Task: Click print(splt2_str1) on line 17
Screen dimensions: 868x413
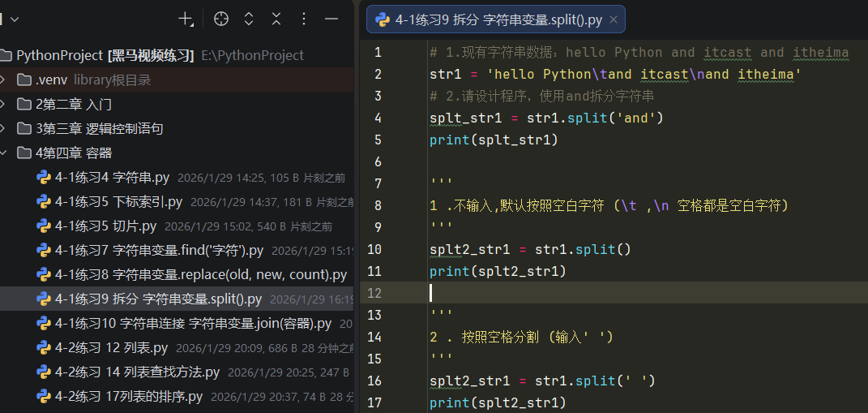Action: (x=498, y=402)
